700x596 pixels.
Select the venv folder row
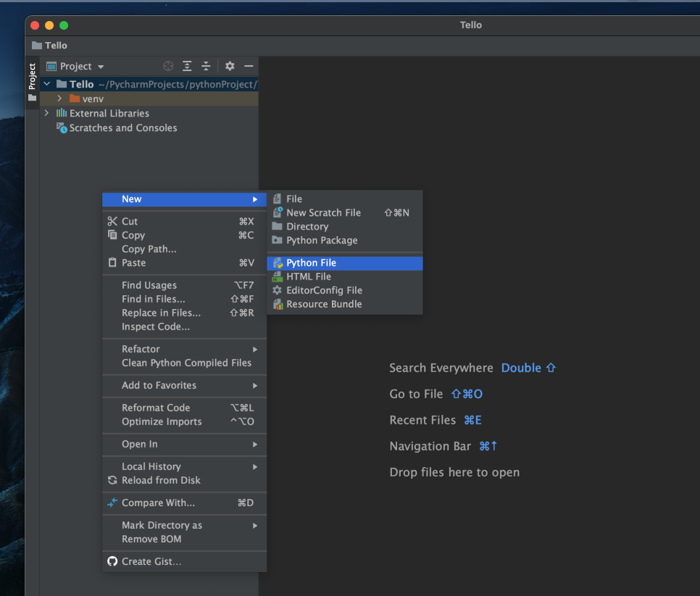149,98
